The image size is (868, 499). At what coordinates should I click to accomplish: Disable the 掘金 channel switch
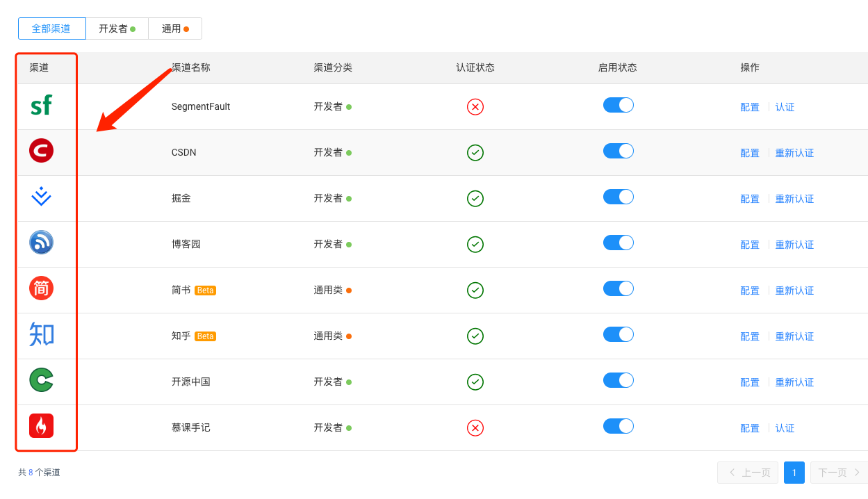[x=619, y=197]
